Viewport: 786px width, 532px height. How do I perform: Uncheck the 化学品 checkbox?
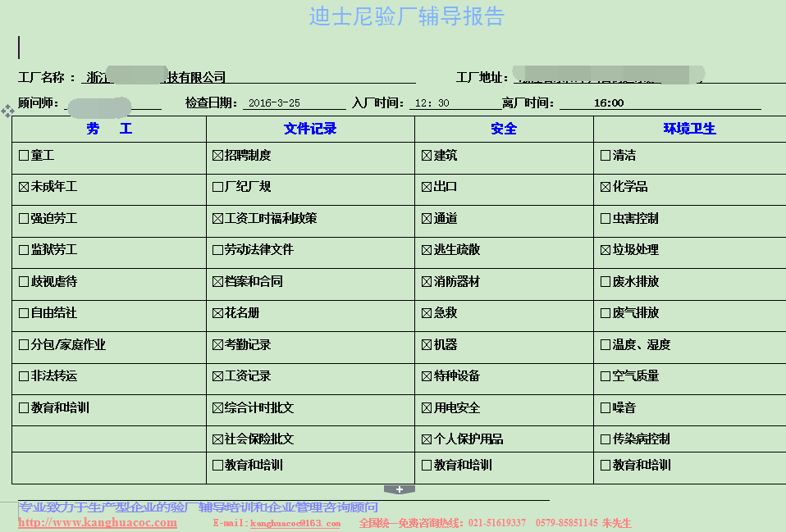tap(605, 187)
